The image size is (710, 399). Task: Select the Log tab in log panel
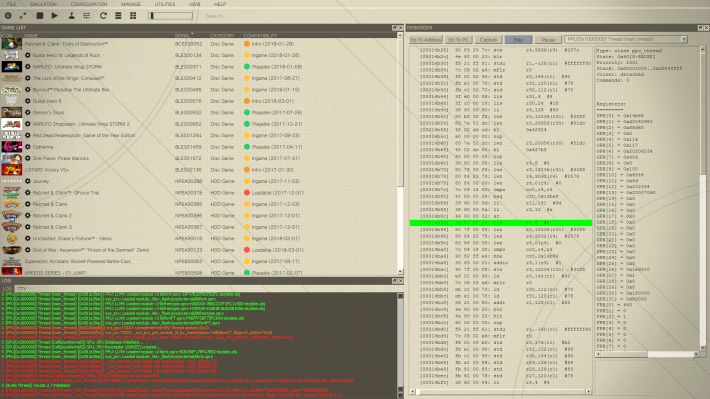coord(7,288)
